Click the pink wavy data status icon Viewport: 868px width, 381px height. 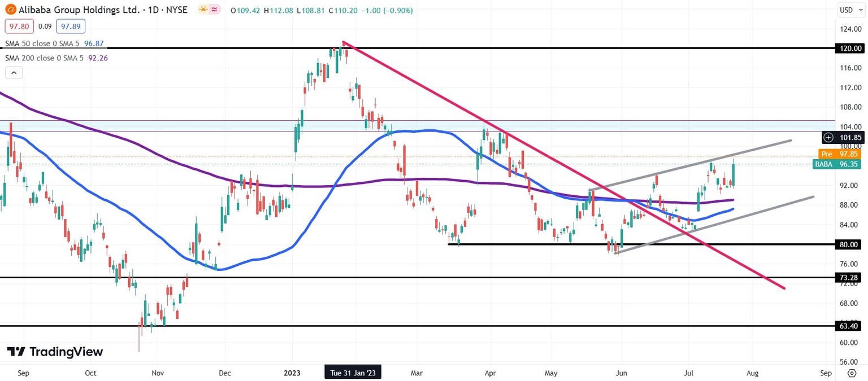coord(215,10)
